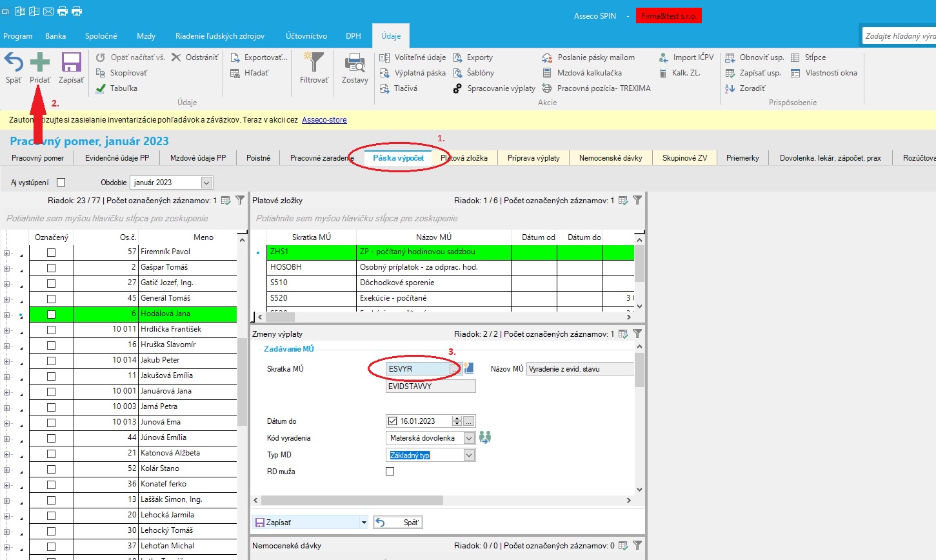
Task: Click lookup icon beside ESVYR field
Action: click(468, 368)
